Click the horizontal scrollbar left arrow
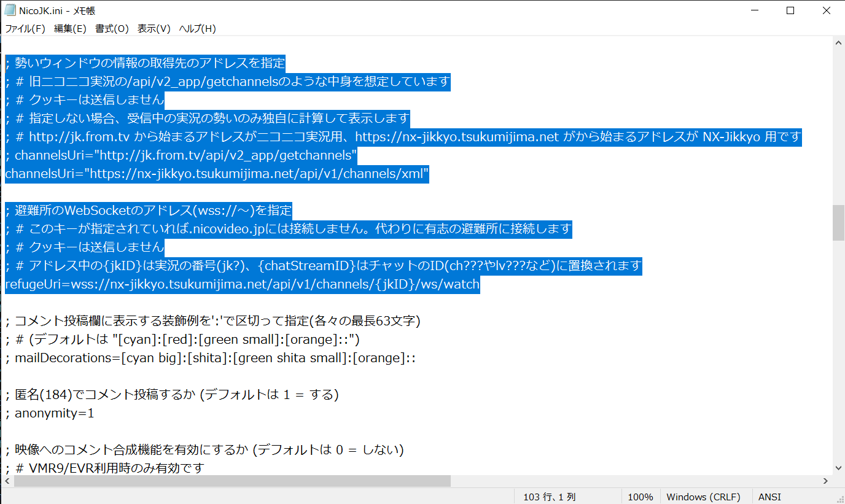 [x=9, y=481]
